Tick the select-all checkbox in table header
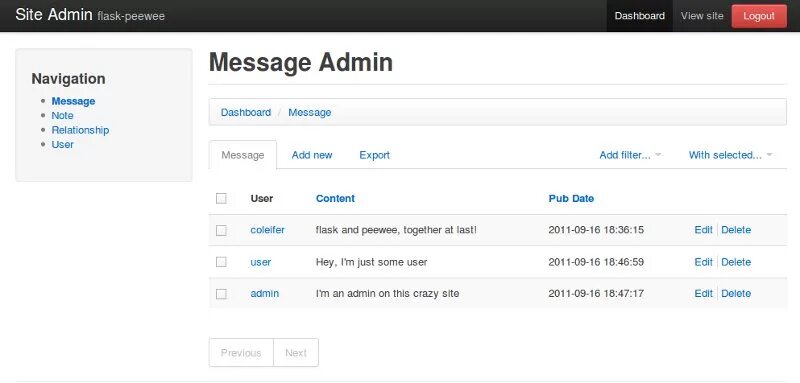 tap(221, 198)
